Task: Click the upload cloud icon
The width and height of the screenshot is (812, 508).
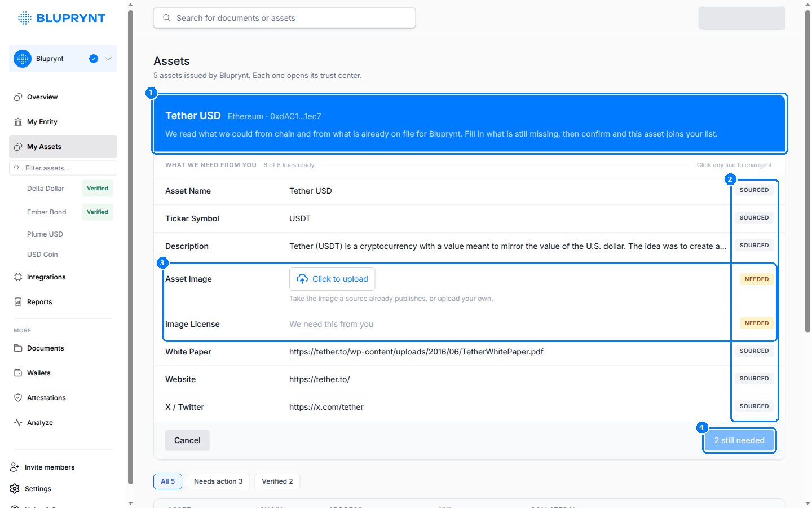Action: pos(302,279)
